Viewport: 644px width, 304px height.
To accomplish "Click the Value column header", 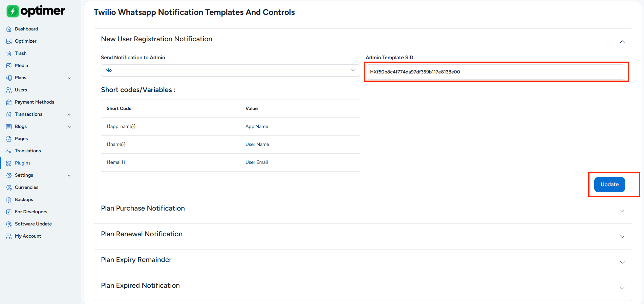I will (x=252, y=108).
